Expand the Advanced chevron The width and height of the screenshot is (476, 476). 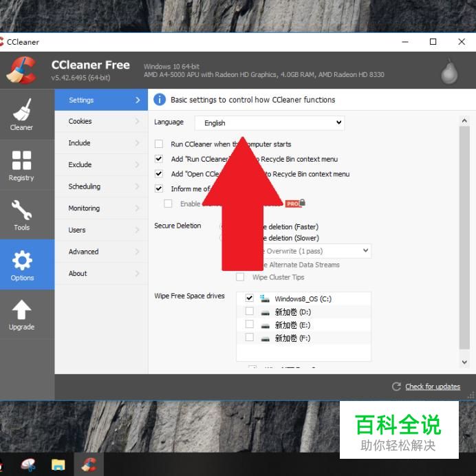tap(137, 252)
